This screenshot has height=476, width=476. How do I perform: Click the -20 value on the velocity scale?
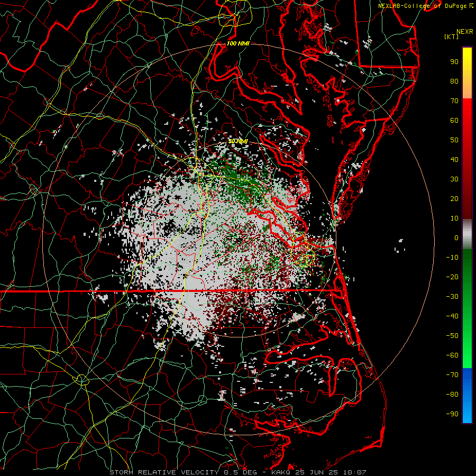(x=452, y=277)
